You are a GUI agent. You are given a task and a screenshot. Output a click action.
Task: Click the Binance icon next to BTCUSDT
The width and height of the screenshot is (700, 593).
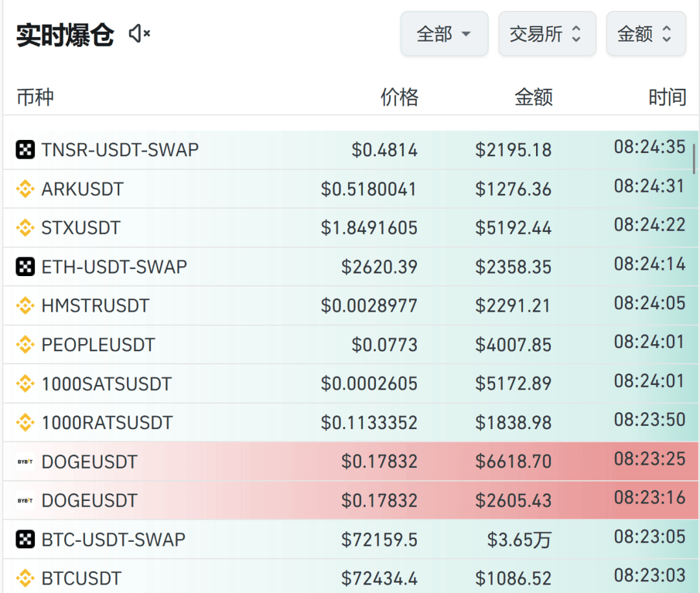(x=25, y=578)
